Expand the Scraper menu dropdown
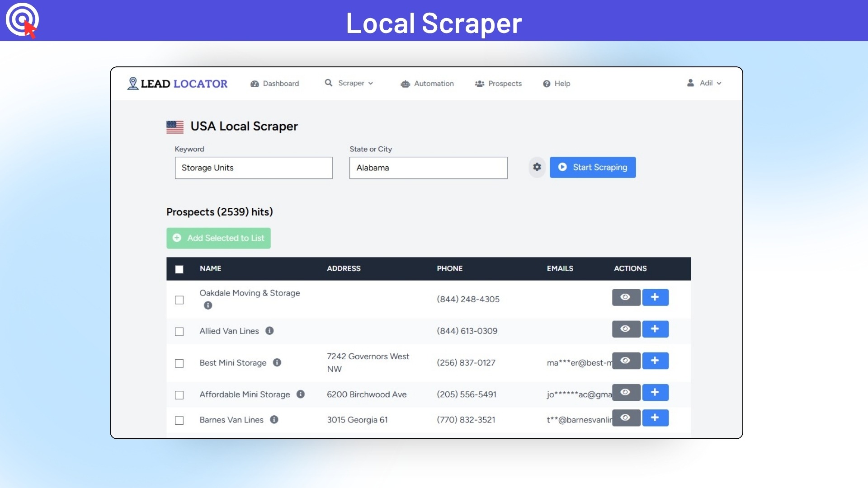 (x=371, y=83)
